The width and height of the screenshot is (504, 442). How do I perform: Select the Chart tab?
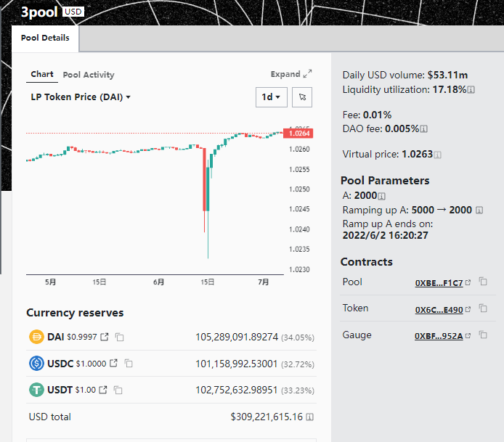[42, 75]
